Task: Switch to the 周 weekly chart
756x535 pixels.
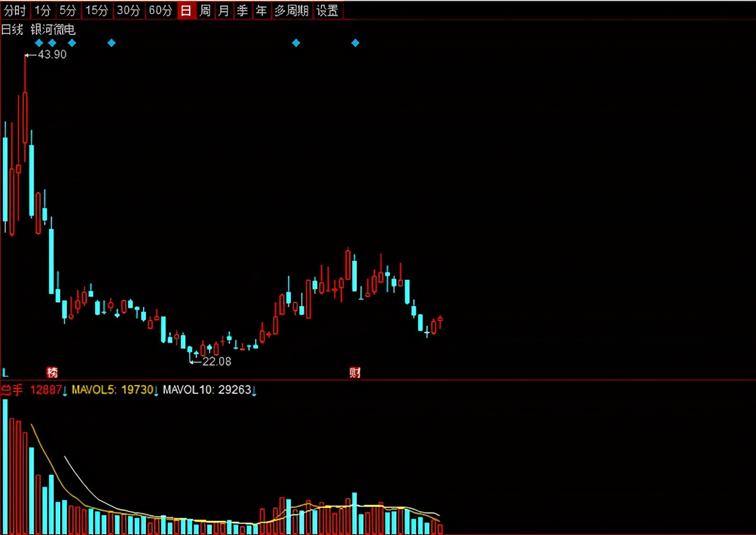Action: click(x=205, y=10)
